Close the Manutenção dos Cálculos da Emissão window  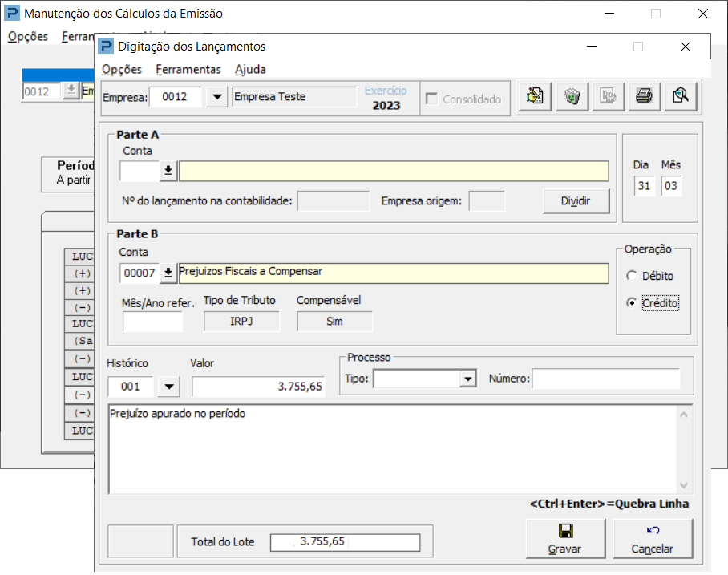[x=703, y=14]
